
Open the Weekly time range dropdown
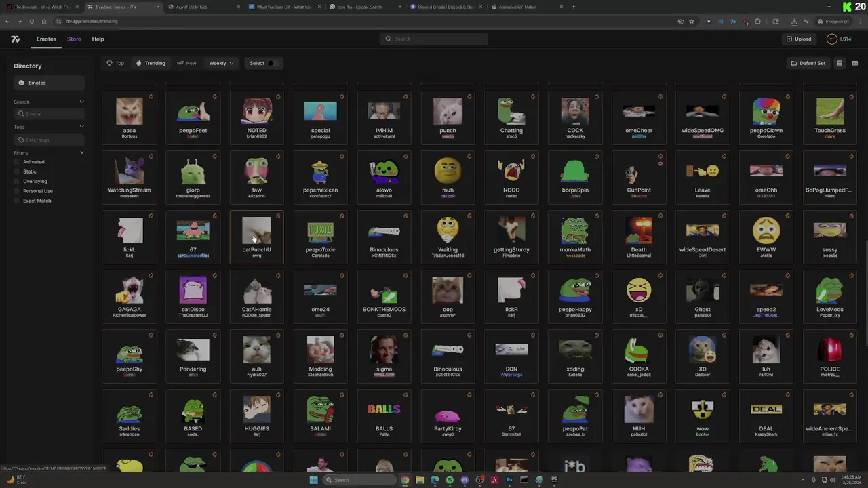pos(221,63)
